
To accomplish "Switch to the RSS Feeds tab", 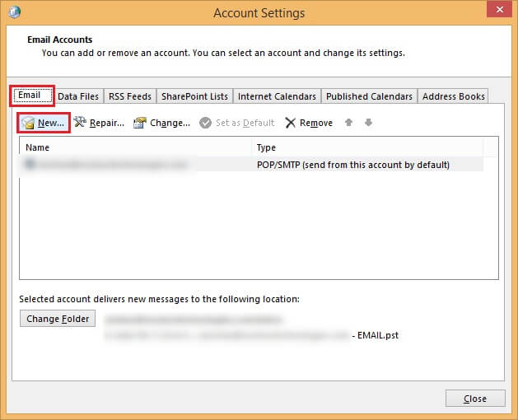I will coord(130,96).
